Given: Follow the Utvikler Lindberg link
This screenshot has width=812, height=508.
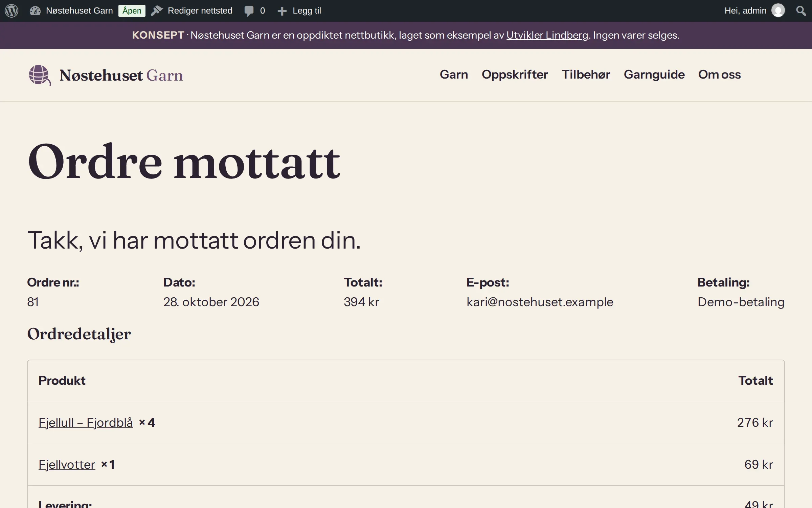Looking at the screenshot, I should point(547,35).
